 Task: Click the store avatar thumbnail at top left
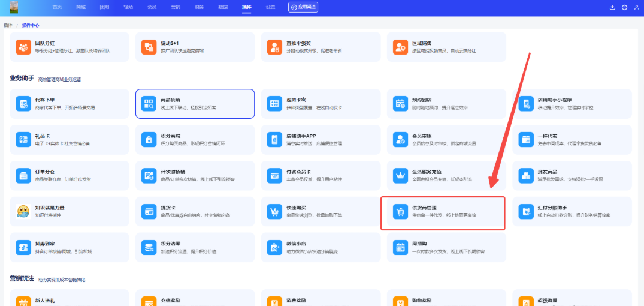[x=14, y=7]
